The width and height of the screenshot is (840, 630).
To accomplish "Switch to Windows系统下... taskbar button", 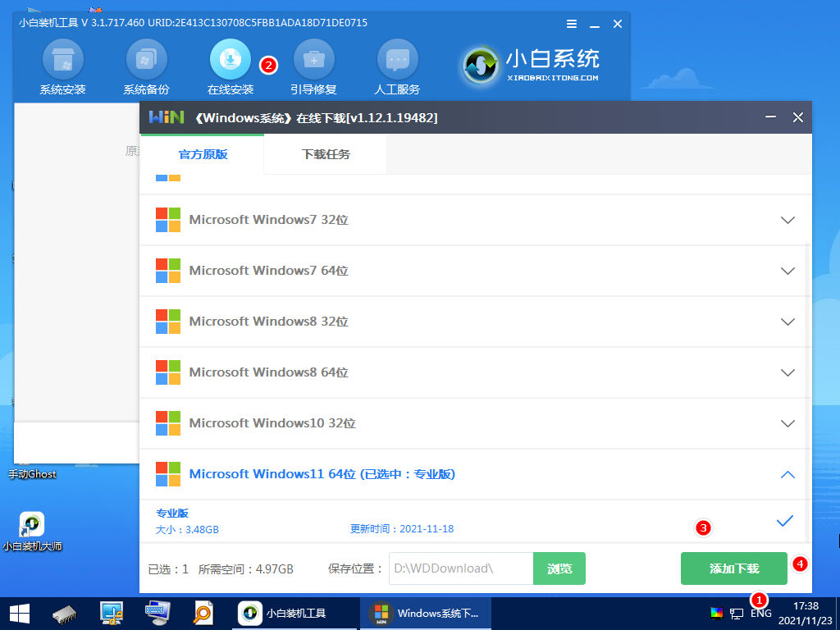I will (426, 614).
